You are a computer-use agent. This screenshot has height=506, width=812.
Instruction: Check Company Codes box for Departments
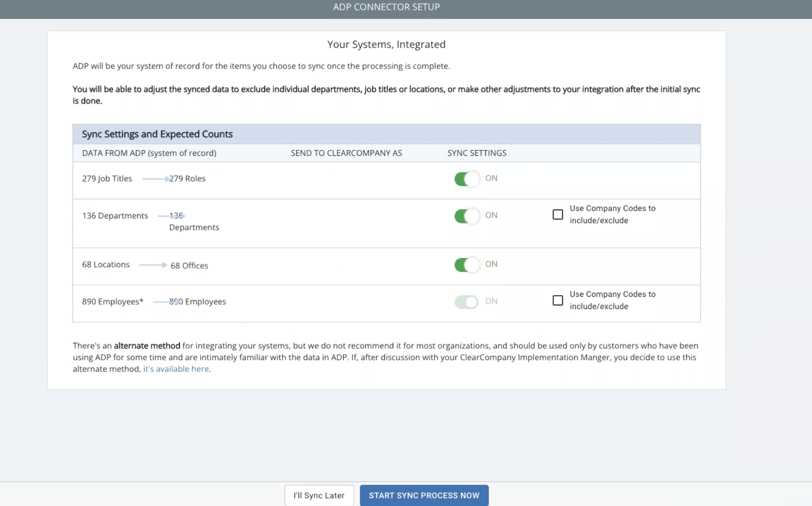coord(558,214)
